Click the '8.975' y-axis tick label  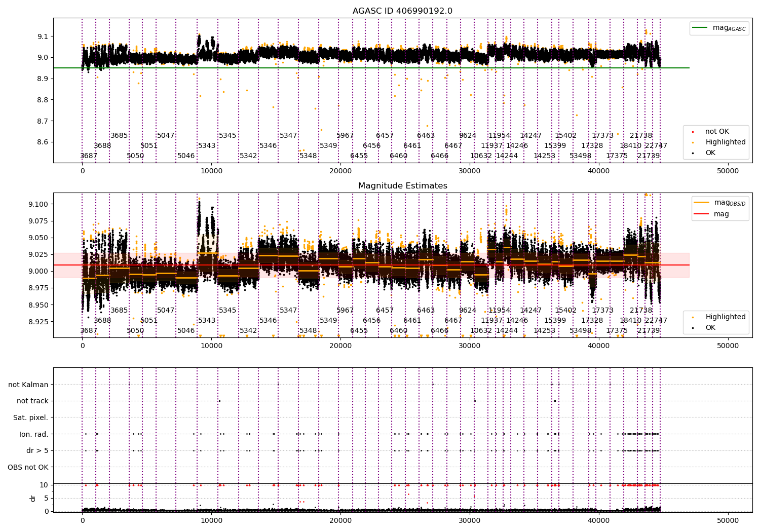point(38,288)
